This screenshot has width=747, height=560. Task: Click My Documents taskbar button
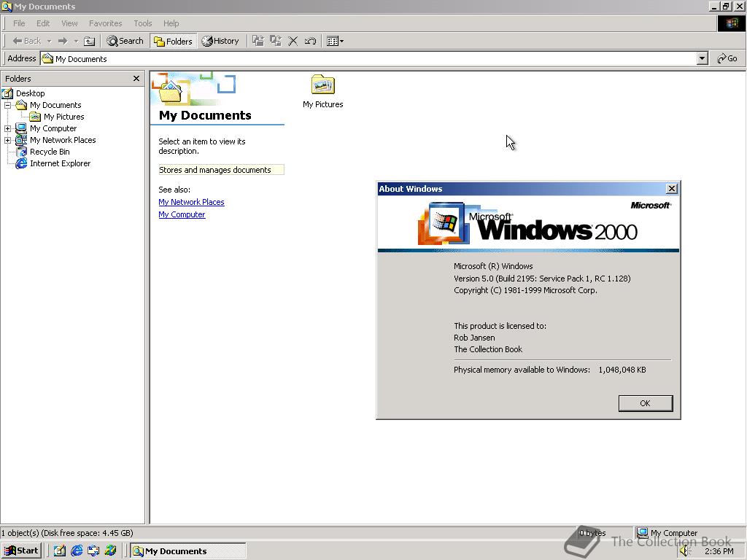[x=189, y=551]
